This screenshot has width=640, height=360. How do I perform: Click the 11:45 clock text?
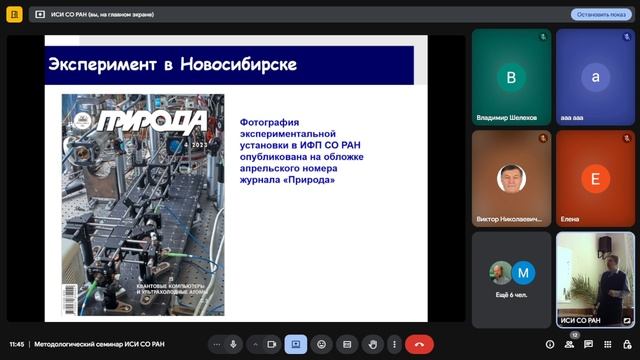(x=17, y=344)
